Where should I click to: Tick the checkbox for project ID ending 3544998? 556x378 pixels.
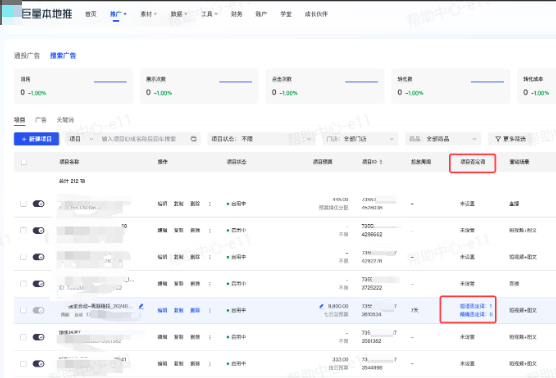click(23, 363)
